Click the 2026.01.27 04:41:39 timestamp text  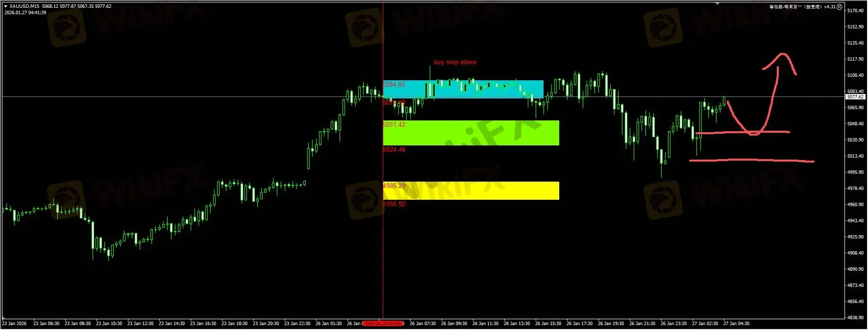(x=25, y=13)
